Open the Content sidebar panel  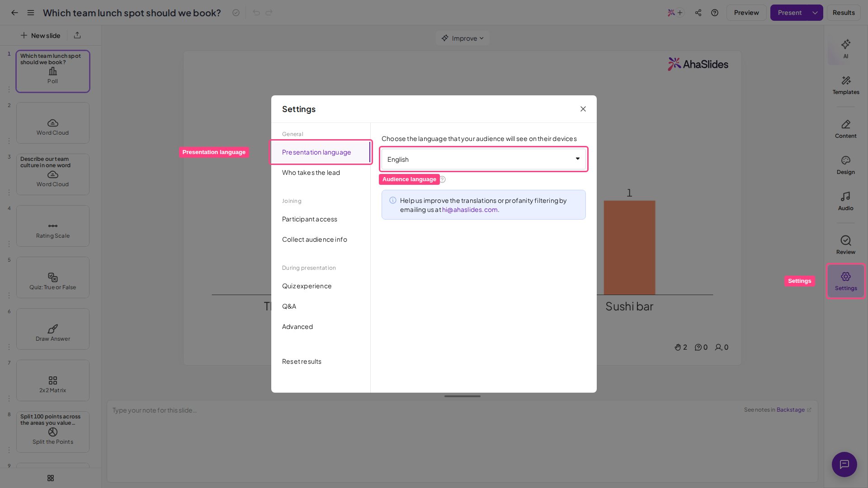(x=846, y=129)
